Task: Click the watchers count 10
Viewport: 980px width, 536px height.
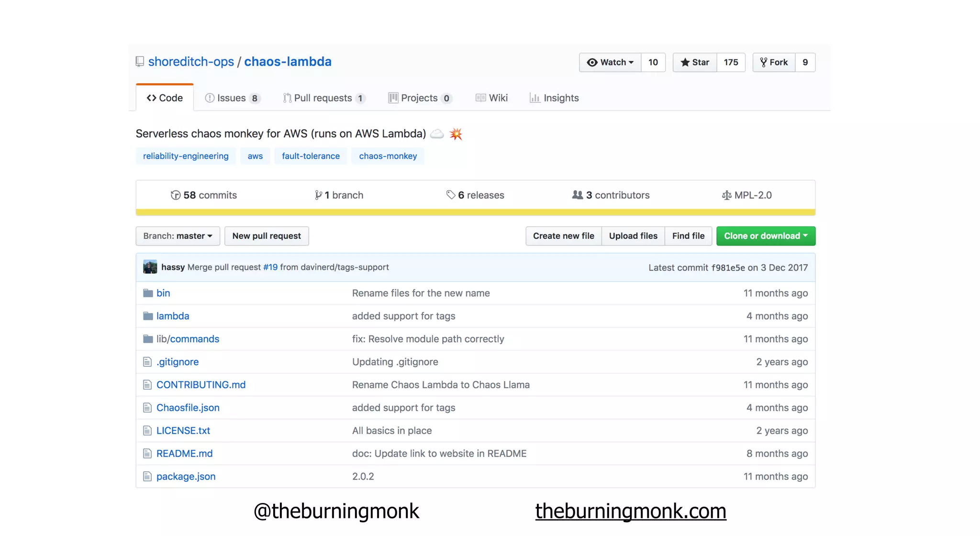Action: pyautogui.click(x=653, y=62)
